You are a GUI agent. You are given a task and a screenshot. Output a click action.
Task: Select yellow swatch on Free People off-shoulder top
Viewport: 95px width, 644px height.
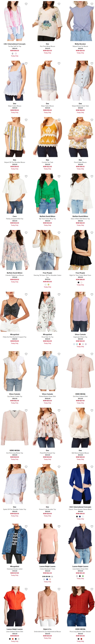[x=48, y=284]
